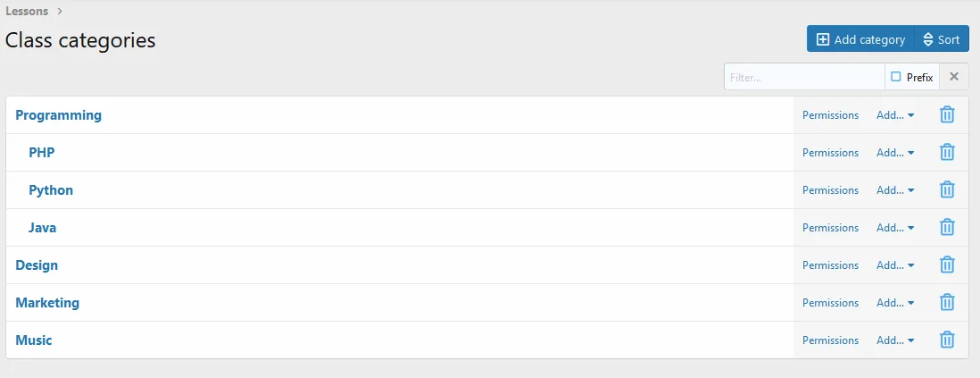This screenshot has height=378, width=980.
Task: Open the Add dropdown for Music
Action: pos(894,340)
